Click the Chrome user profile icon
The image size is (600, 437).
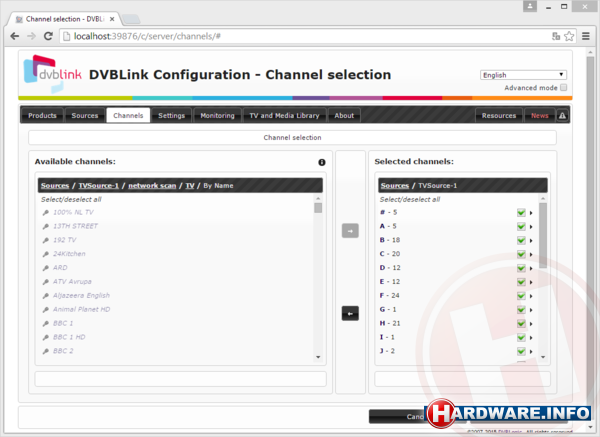tap(530, 6)
